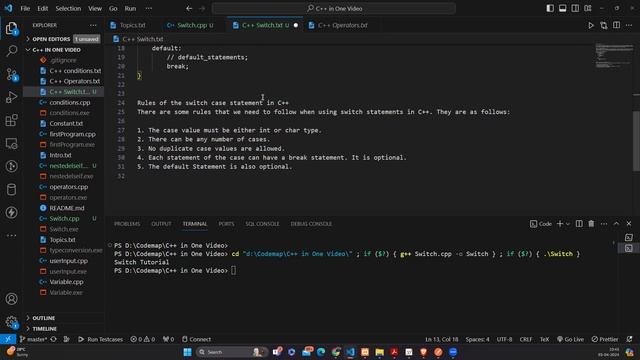The height and width of the screenshot is (360, 640).
Task: Go back with the left arrow
Action: pyautogui.click(x=189, y=8)
